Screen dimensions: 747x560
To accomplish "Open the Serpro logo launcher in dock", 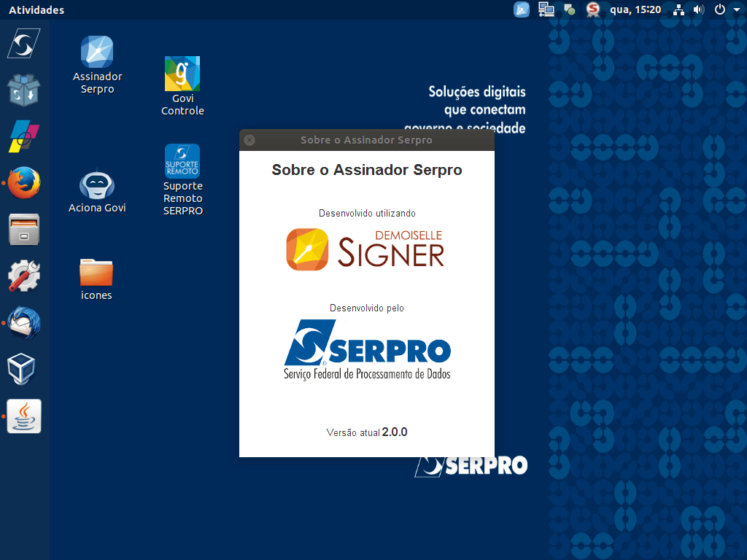I will coord(24,44).
